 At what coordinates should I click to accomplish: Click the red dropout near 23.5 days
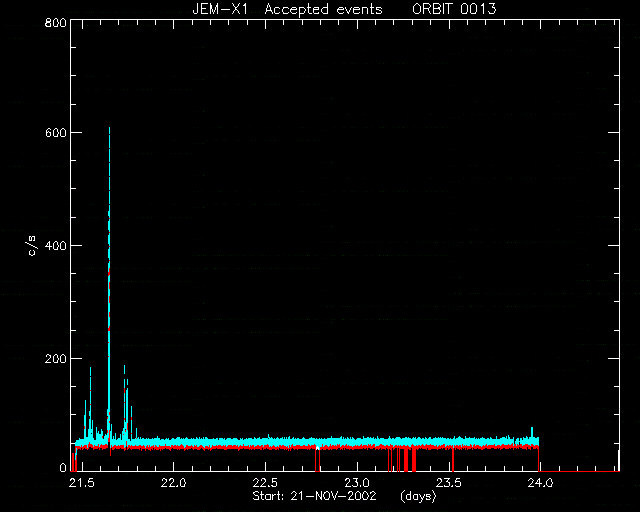[x=453, y=460]
